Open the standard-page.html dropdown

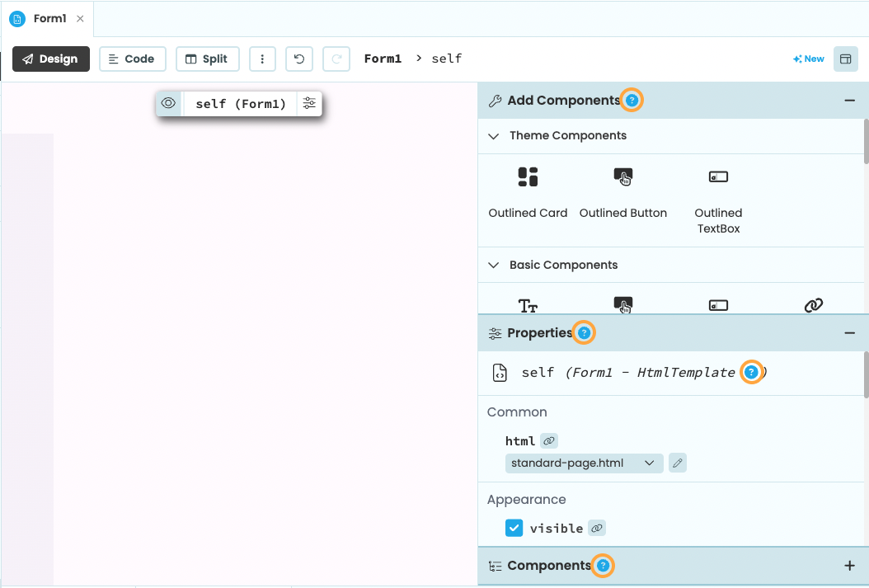[583, 463]
